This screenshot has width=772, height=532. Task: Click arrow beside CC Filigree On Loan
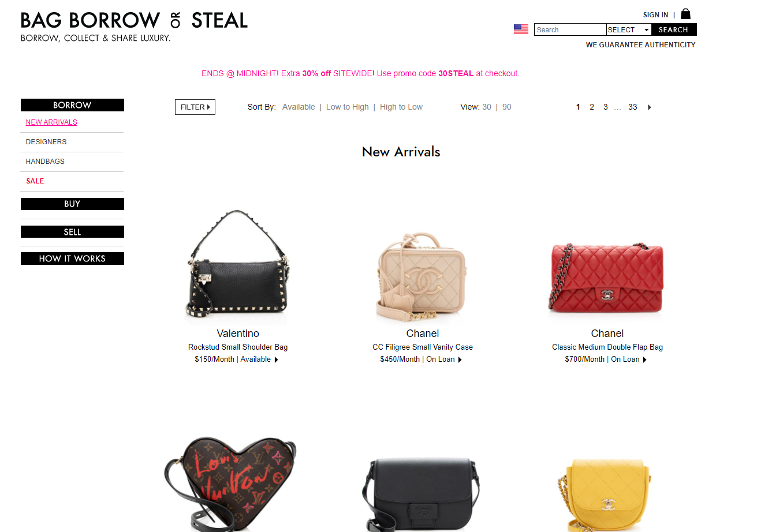pyautogui.click(x=460, y=359)
